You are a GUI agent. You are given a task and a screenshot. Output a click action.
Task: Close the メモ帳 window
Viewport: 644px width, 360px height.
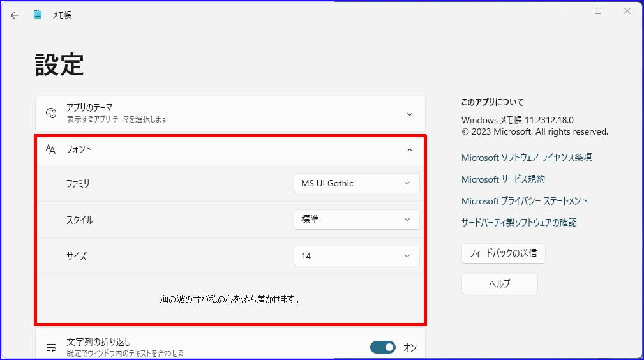click(627, 11)
